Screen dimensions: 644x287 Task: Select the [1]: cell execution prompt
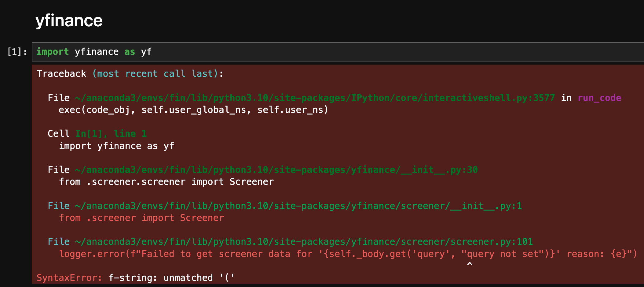point(17,52)
